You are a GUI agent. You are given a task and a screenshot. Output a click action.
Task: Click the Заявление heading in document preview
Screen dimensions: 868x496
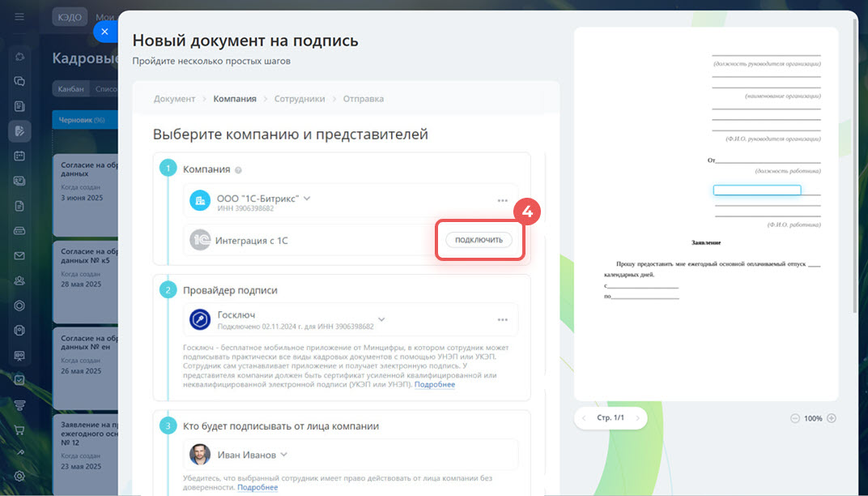click(706, 243)
